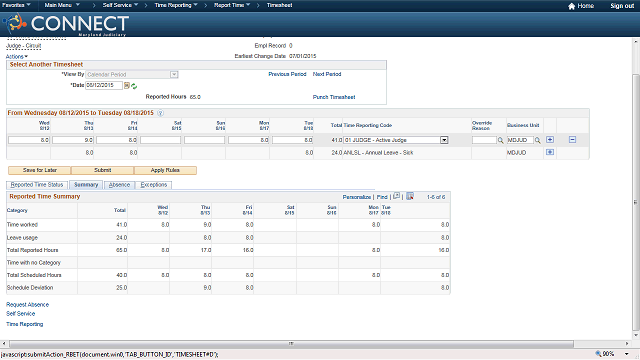The height and width of the screenshot is (360, 640).
Task: Click 'Schedule Deviation' row label
Action: 30,288
